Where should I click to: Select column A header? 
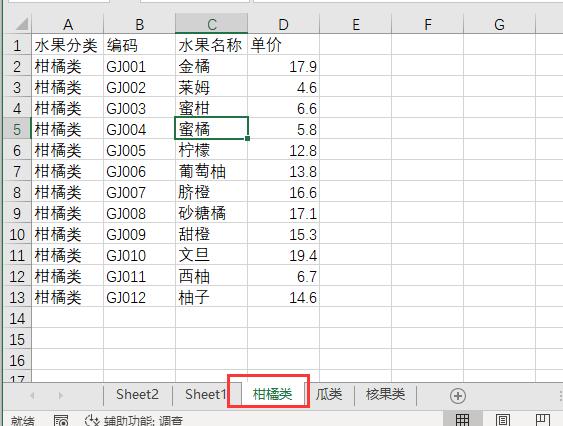(x=68, y=24)
